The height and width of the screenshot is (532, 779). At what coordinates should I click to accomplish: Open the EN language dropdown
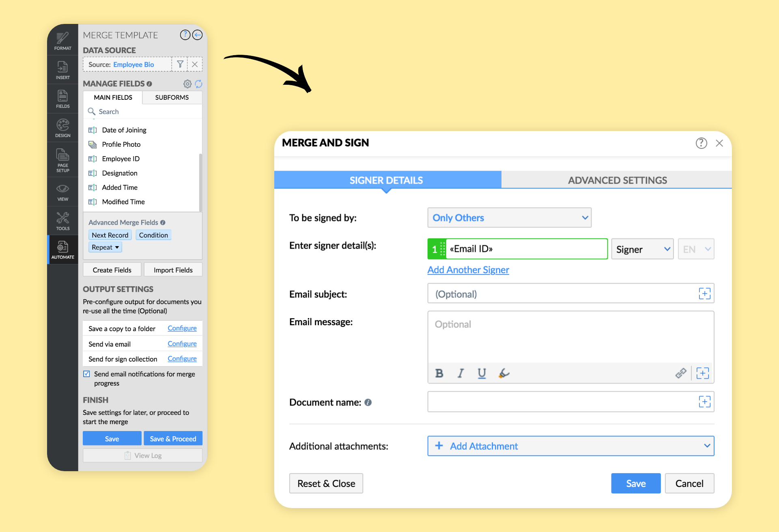click(696, 249)
